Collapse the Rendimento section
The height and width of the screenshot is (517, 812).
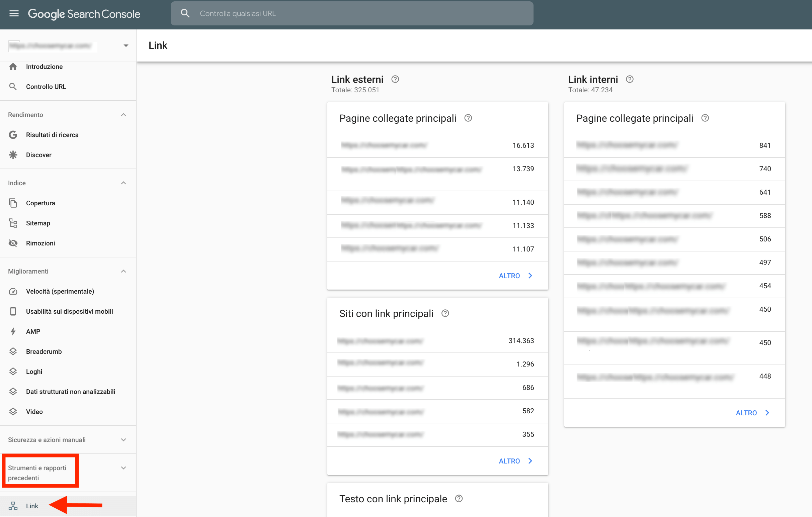point(124,115)
